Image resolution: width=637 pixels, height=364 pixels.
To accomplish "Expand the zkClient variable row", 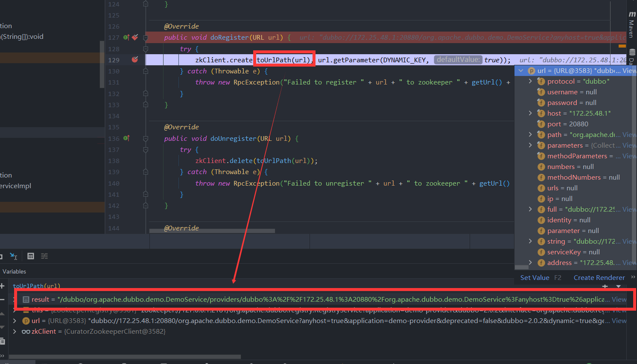I will 15,331.
